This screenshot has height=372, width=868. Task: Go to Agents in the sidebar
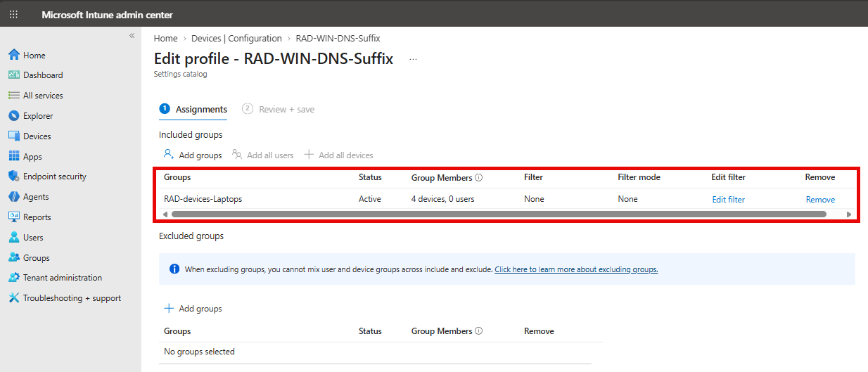click(x=36, y=197)
